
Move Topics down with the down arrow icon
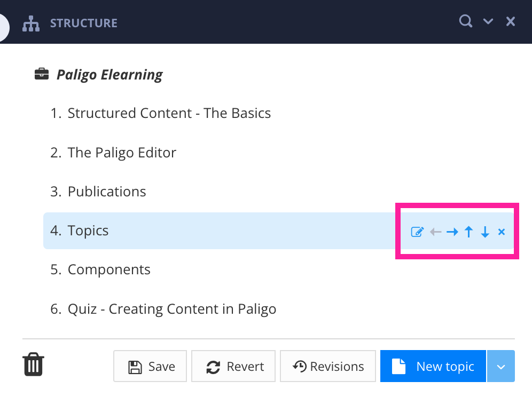485,231
